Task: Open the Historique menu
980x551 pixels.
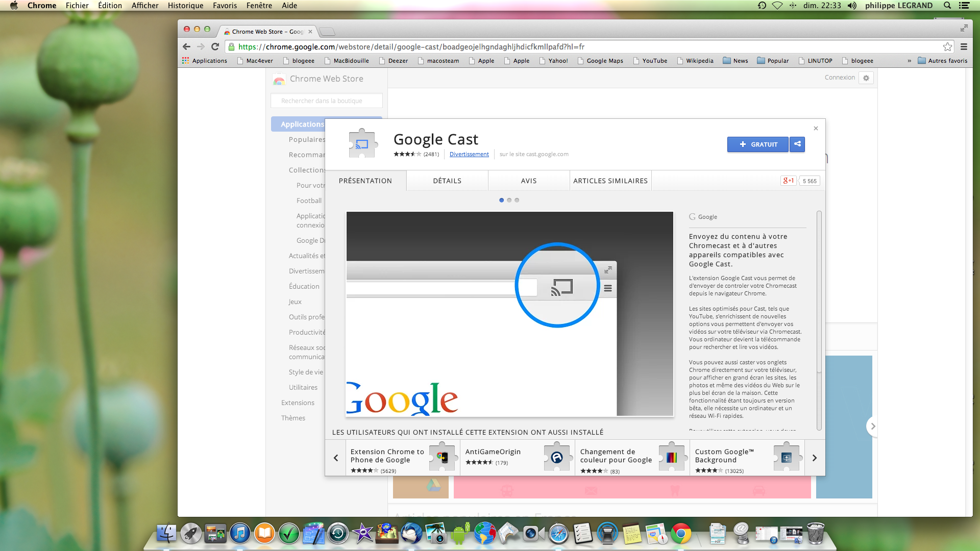Action: coord(185,6)
